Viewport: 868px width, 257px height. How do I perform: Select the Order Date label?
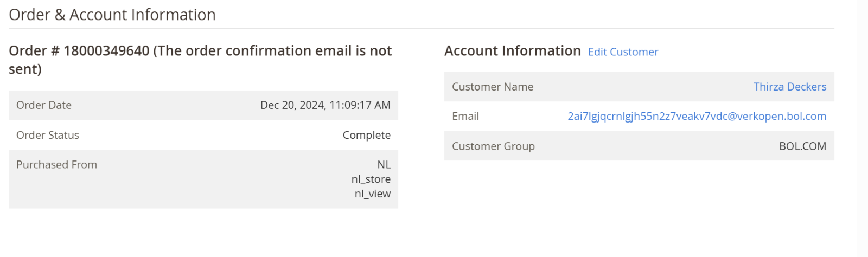tap(44, 105)
